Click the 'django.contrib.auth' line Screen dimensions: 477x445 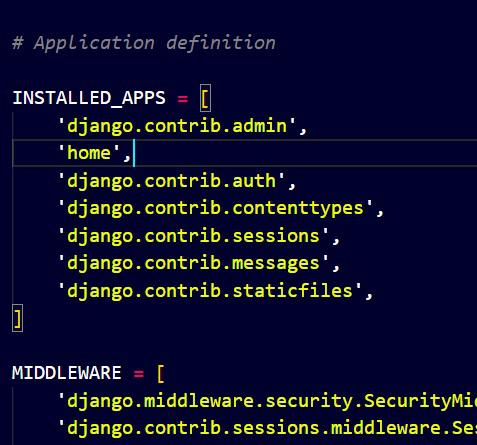coord(177,181)
